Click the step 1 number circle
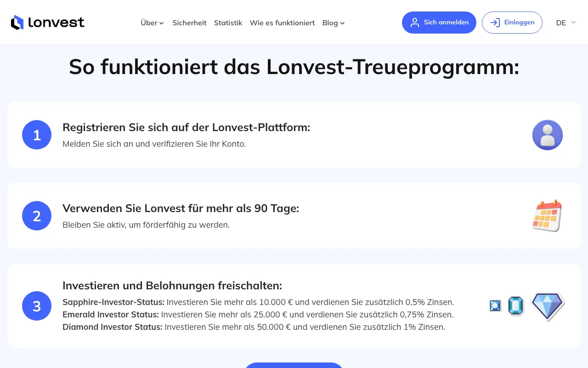 37,135
